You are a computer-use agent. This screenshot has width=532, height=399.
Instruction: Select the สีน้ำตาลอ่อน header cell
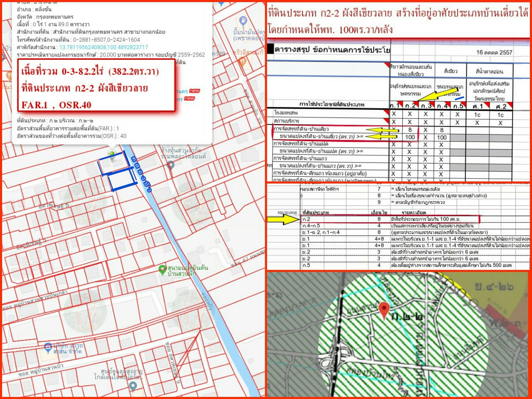click(490, 71)
